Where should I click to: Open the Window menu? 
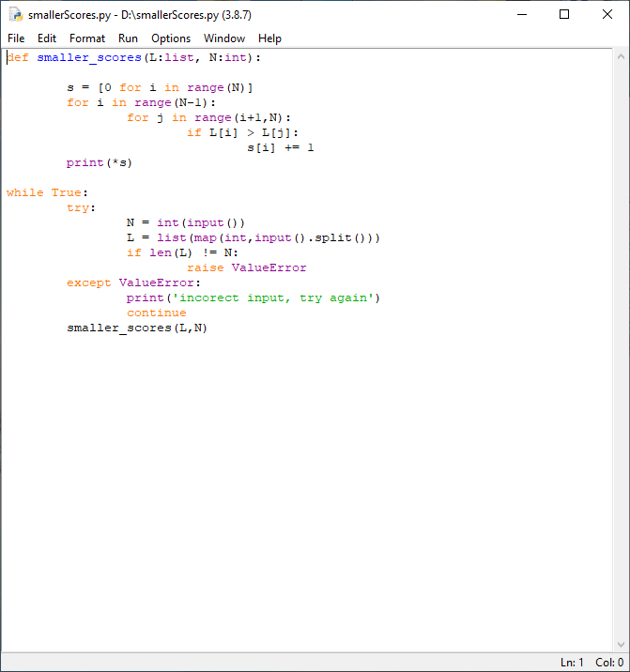coord(224,38)
